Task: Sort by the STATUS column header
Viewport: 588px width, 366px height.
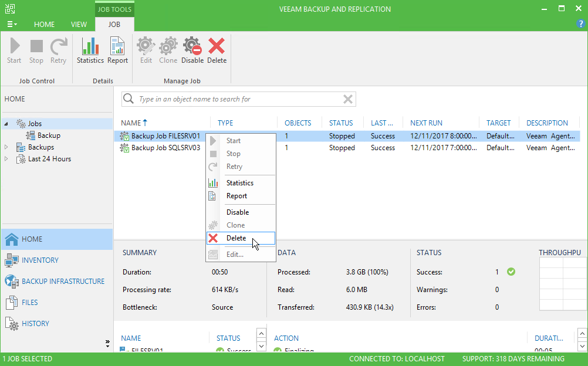Action: [x=341, y=123]
